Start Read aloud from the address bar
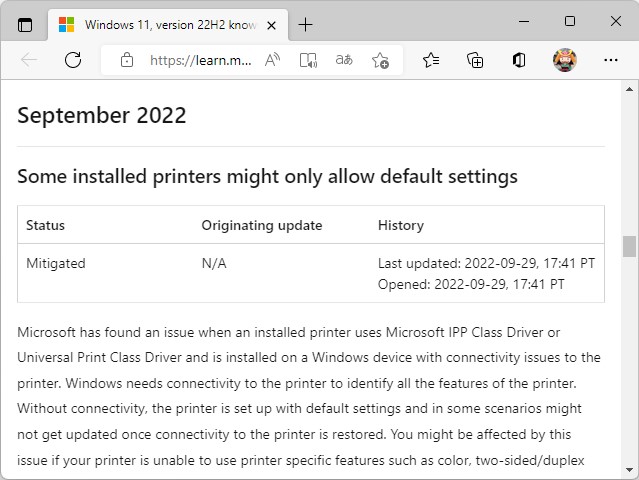 pos(272,60)
